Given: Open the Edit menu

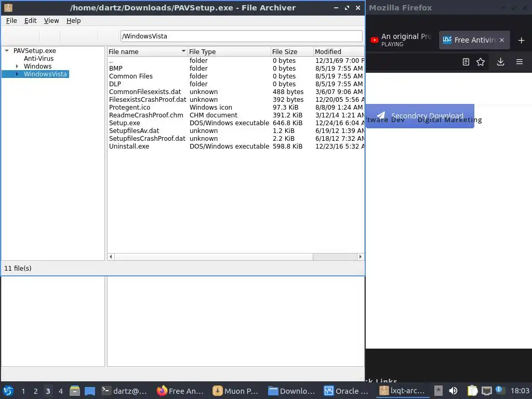Looking at the screenshot, I should click(30, 21).
